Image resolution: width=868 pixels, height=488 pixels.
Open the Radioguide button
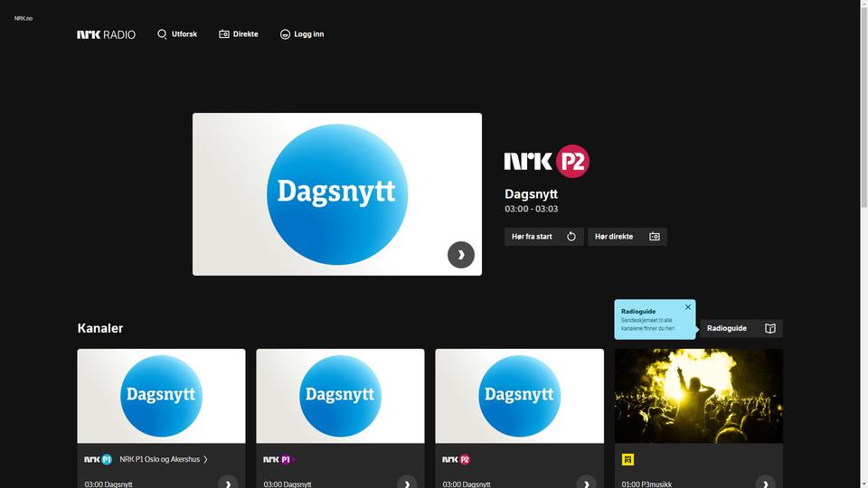(x=741, y=328)
